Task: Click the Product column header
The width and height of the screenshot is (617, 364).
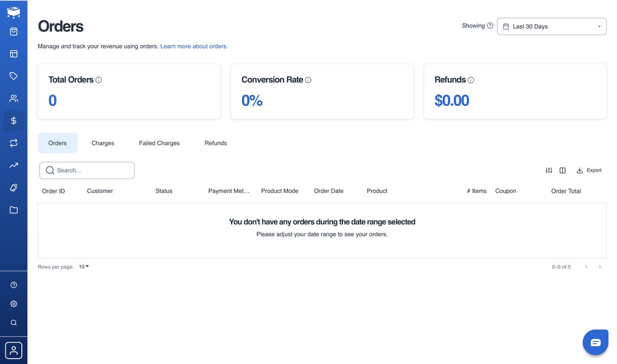Action: (377, 191)
